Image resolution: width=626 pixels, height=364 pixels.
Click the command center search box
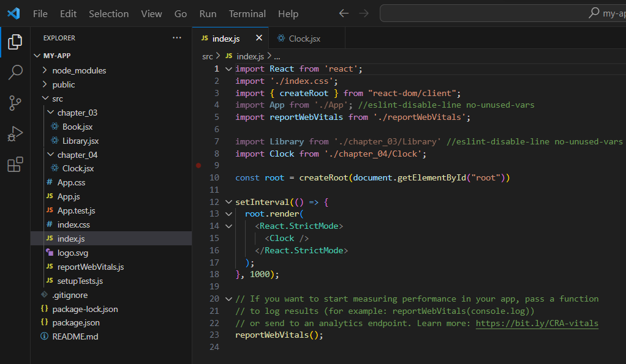point(503,13)
